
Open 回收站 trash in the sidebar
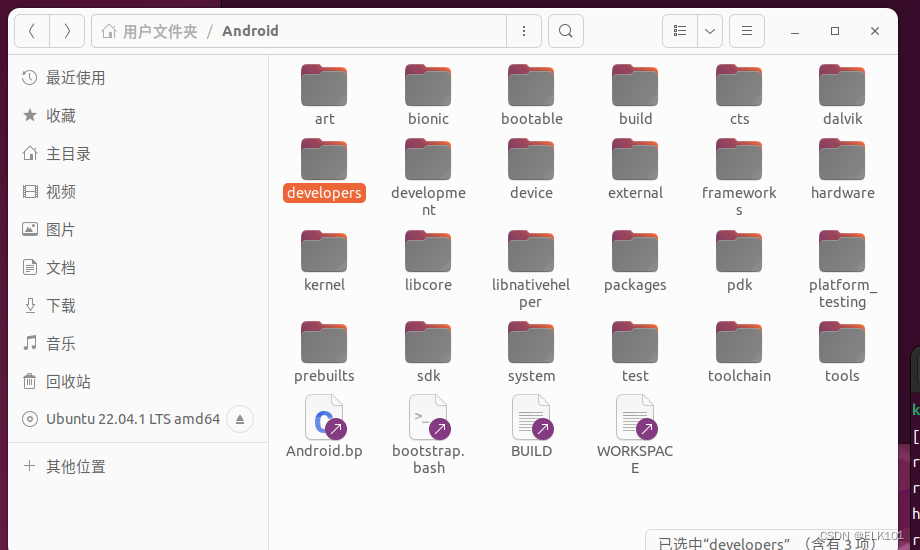[138, 382]
